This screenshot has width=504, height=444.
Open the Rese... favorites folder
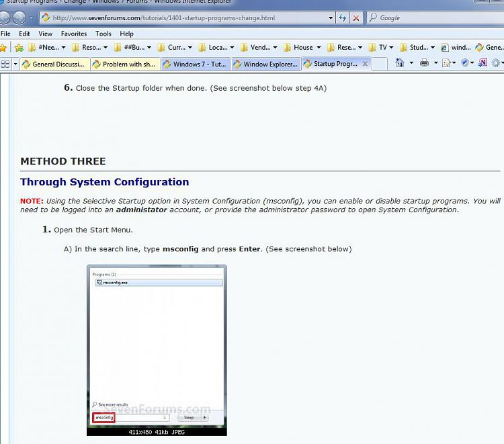point(345,48)
